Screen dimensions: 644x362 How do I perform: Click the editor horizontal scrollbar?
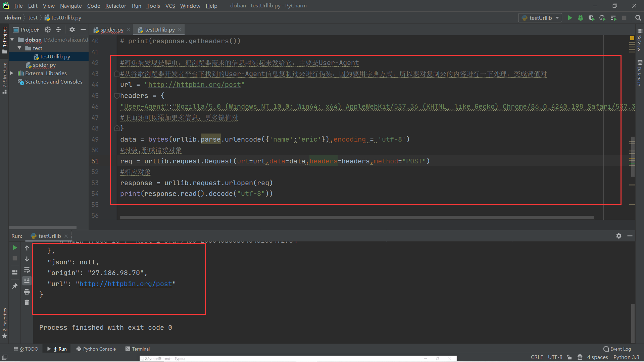click(357, 217)
